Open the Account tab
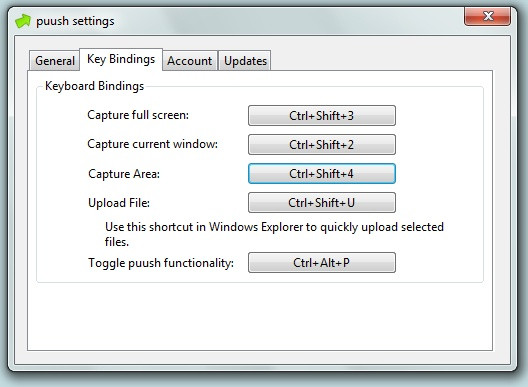This screenshot has width=528, height=387. click(190, 61)
